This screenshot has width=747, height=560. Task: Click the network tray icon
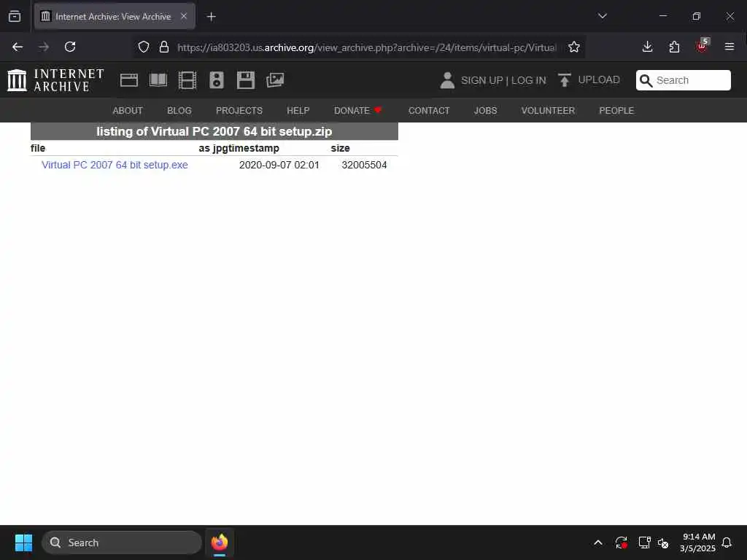click(645, 542)
